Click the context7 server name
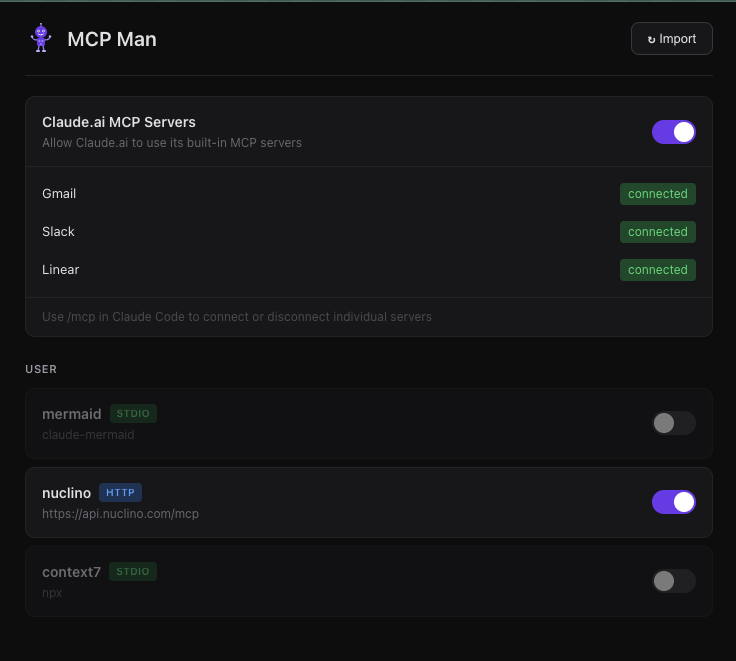The image size is (736, 661). click(71, 572)
